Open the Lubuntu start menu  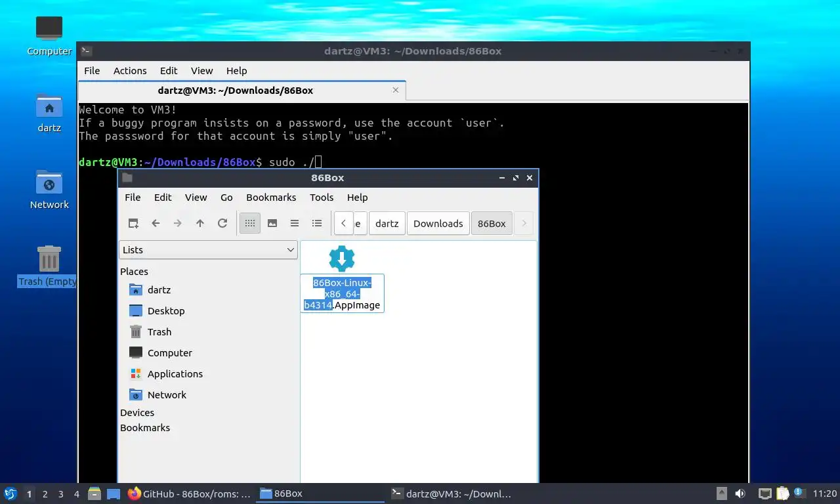10,493
